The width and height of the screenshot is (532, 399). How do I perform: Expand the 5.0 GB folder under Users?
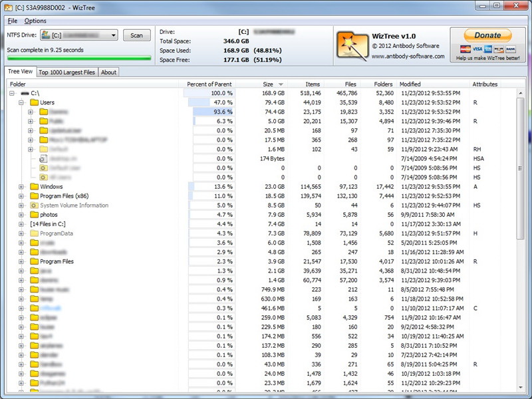[x=31, y=121]
